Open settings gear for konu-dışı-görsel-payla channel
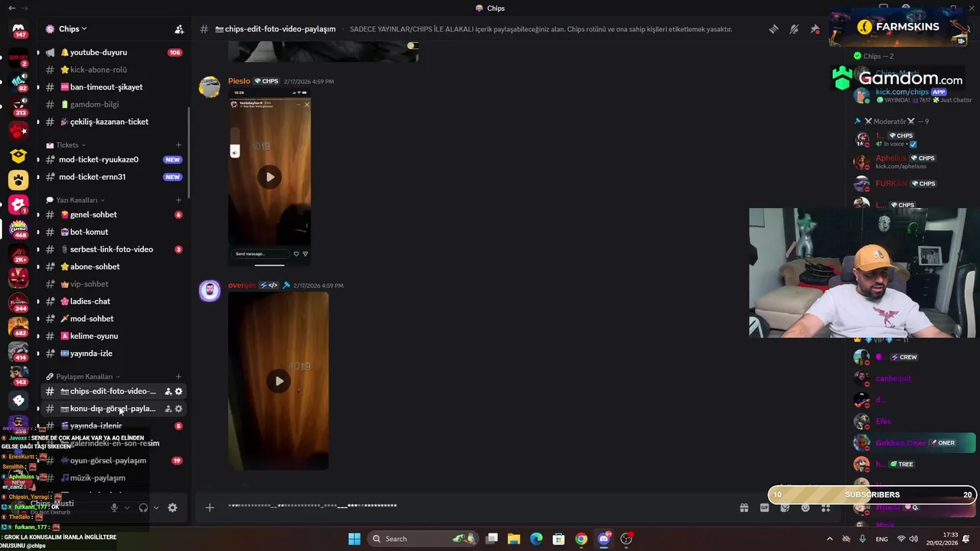 point(179,409)
